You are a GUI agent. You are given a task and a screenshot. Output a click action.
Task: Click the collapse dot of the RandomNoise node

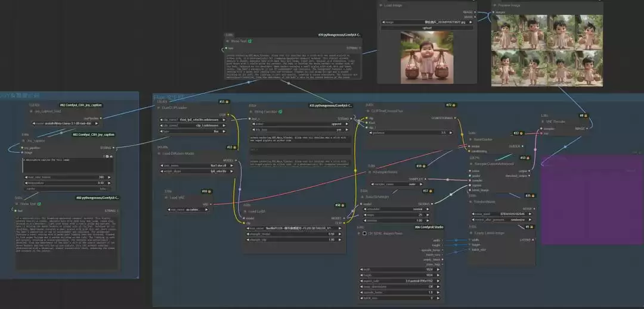471,202
